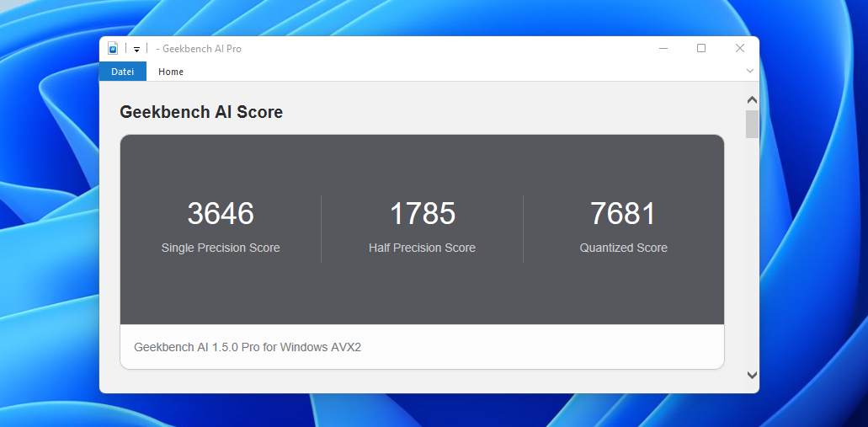The width and height of the screenshot is (868, 427).
Task: Click the scrollbar down arrow
Action: [x=752, y=375]
